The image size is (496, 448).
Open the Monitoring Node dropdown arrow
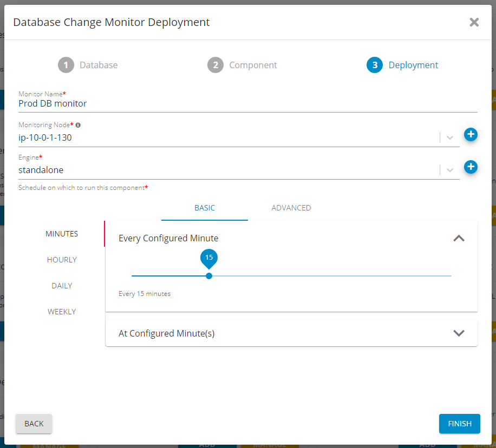point(450,137)
